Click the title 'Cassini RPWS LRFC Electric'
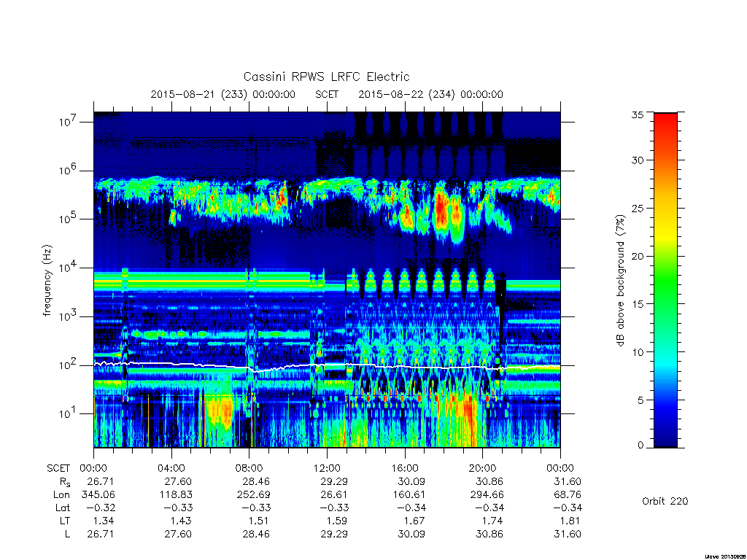Screen dimensions: 747x560 (326, 77)
